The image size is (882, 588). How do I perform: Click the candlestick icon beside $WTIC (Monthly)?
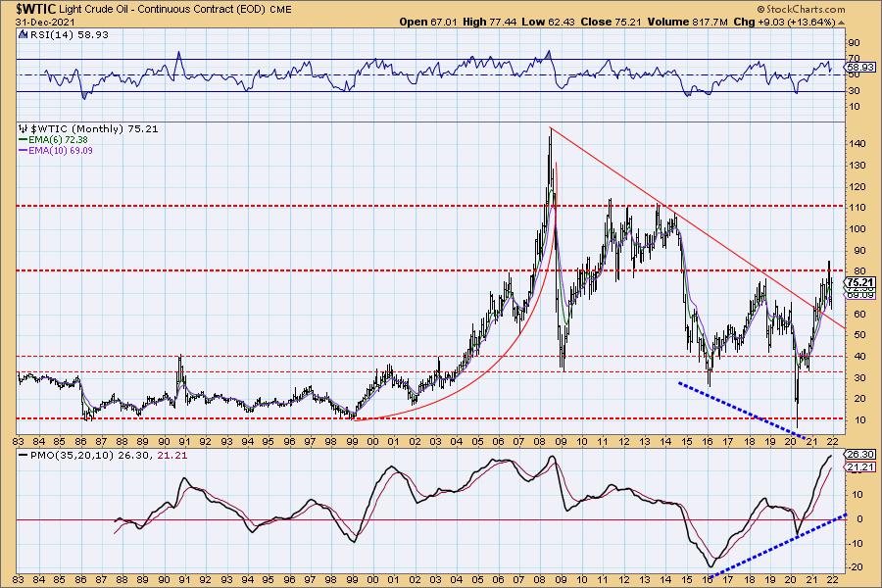pos(24,128)
